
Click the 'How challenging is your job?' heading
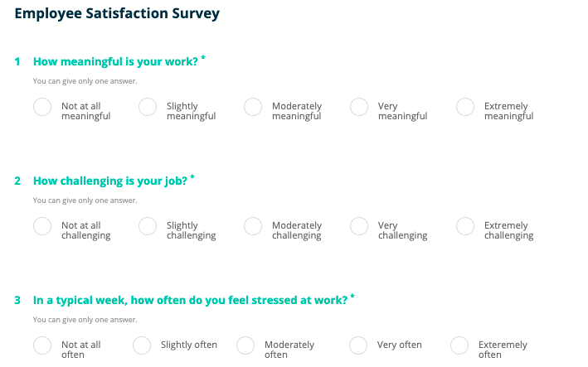point(110,181)
